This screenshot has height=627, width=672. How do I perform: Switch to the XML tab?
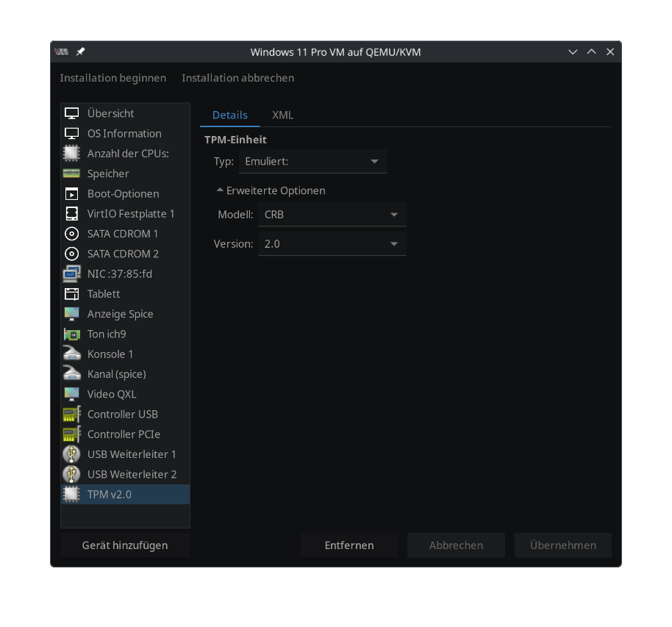[x=283, y=115]
